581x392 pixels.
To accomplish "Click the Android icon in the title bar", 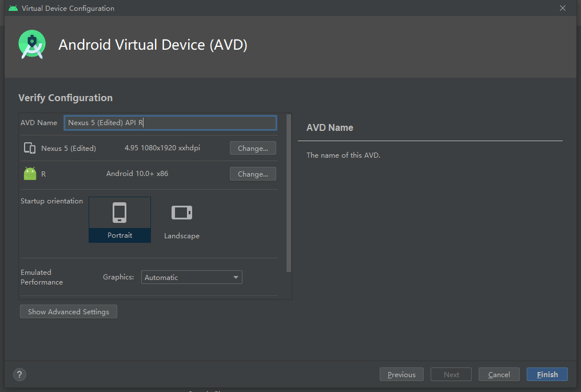I will coord(13,8).
